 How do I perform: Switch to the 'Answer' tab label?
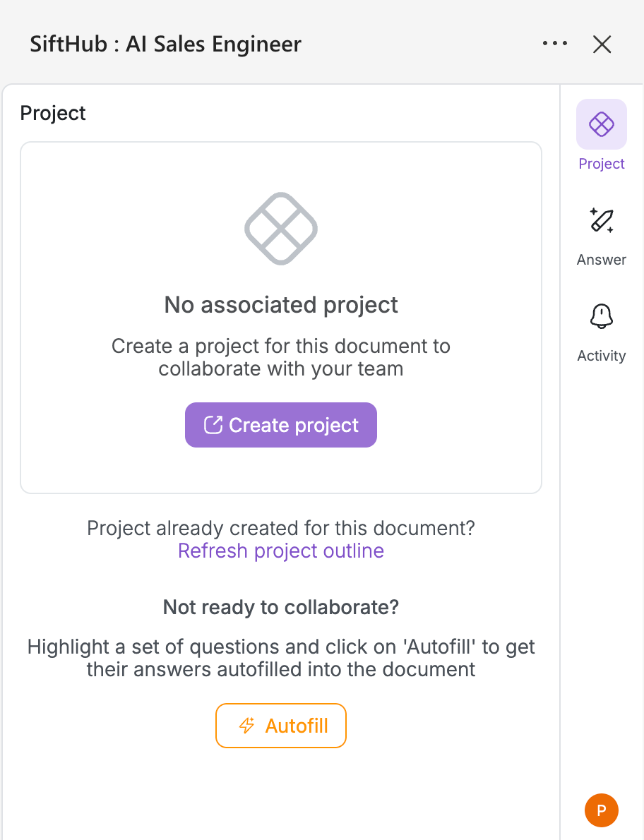point(602,260)
